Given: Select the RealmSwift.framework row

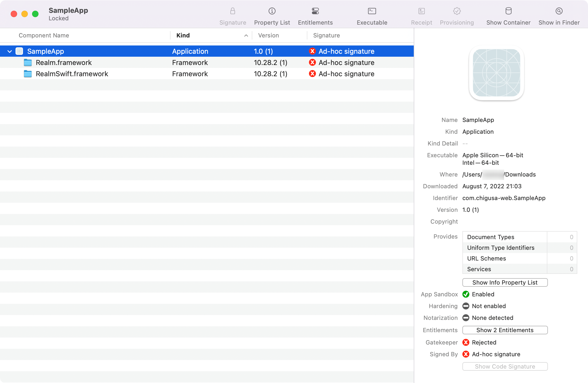Looking at the screenshot, I should tap(207, 74).
